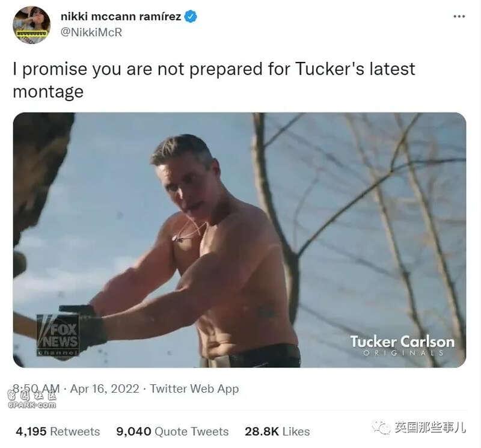The image size is (481, 448).
Task: Click the shirtless man in the video
Action: [197, 251]
